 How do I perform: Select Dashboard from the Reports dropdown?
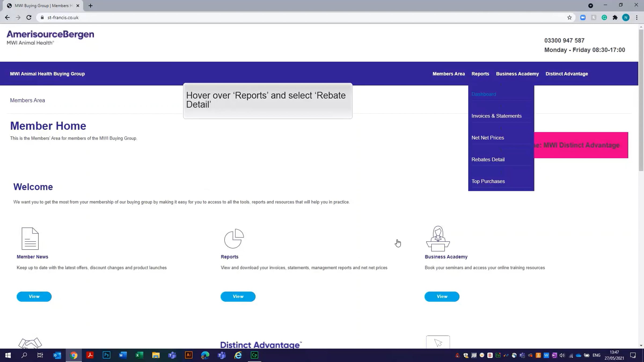[x=484, y=94]
